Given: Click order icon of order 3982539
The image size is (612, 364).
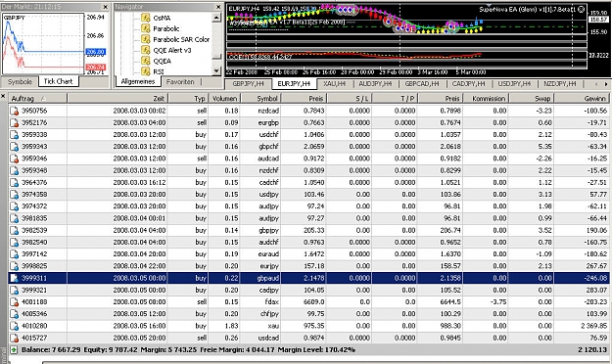Looking at the screenshot, I should 15,231.
